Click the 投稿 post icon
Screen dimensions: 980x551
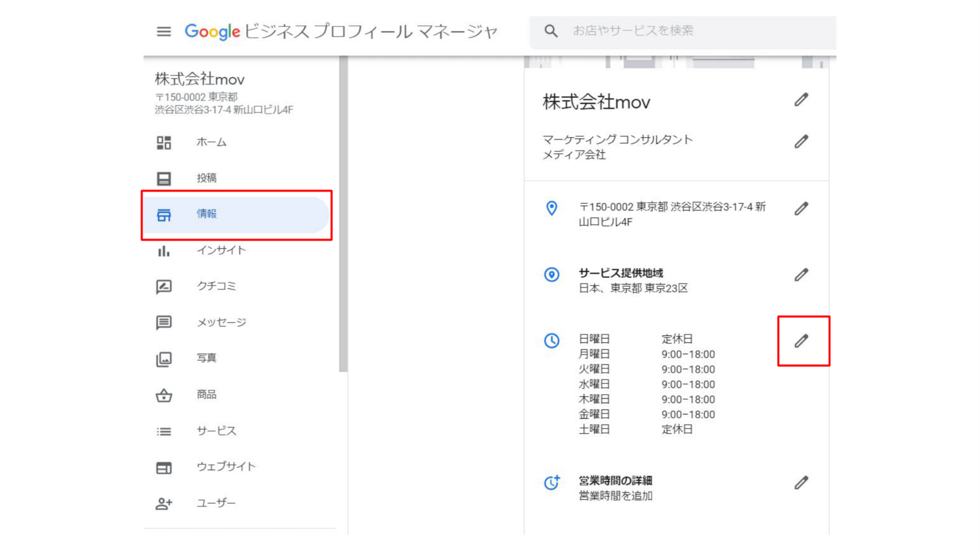pyautogui.click(x=164, y=179)
